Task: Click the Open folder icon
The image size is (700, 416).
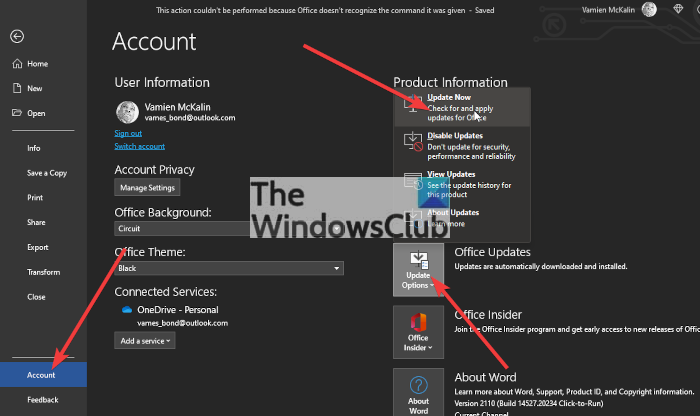Action: [17, 113]
